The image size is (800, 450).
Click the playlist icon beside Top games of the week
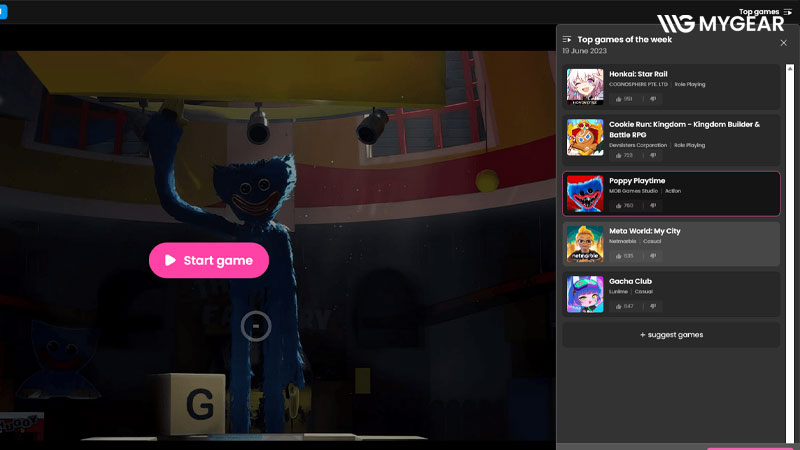pos(566,39)
